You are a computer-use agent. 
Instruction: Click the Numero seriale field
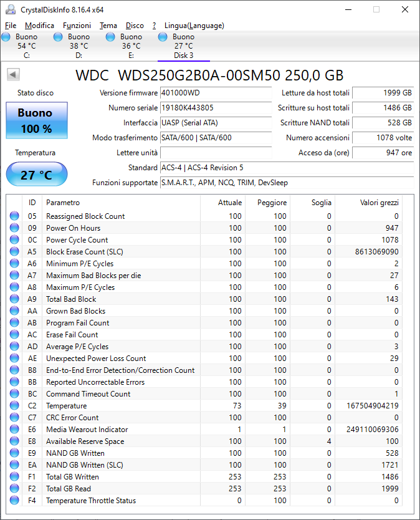pyautogui.click(x=216, y=108)
